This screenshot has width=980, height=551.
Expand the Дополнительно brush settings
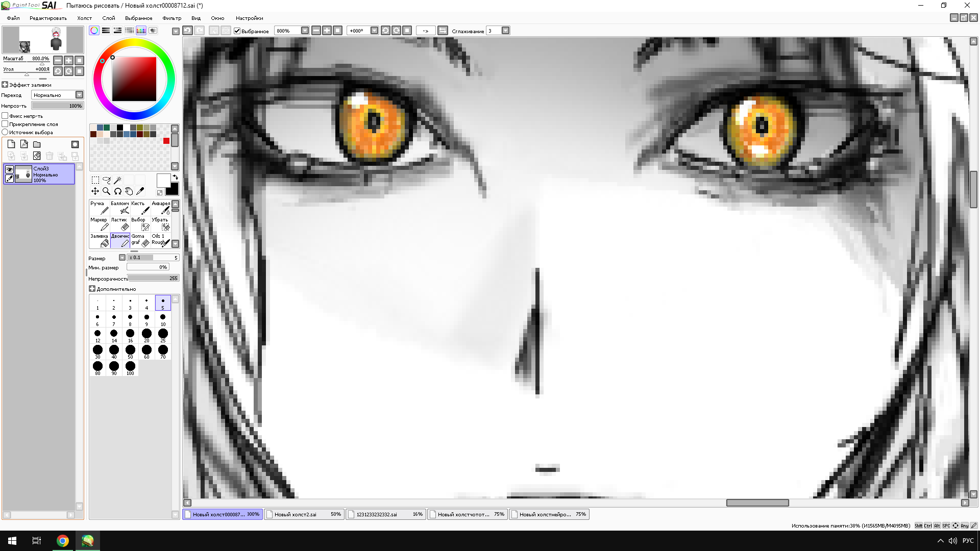point(92,289)
